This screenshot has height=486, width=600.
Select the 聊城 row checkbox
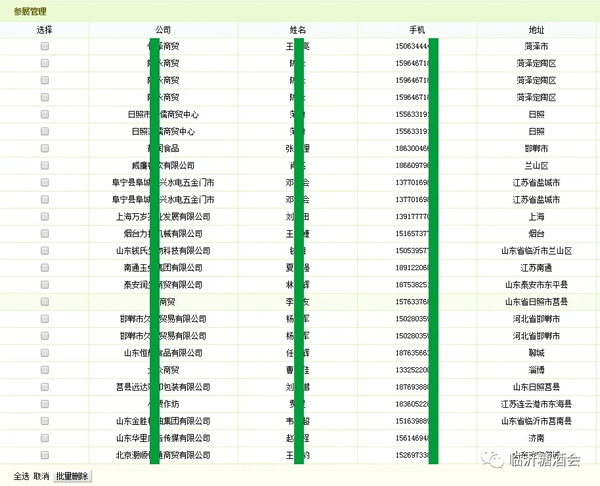45,352
